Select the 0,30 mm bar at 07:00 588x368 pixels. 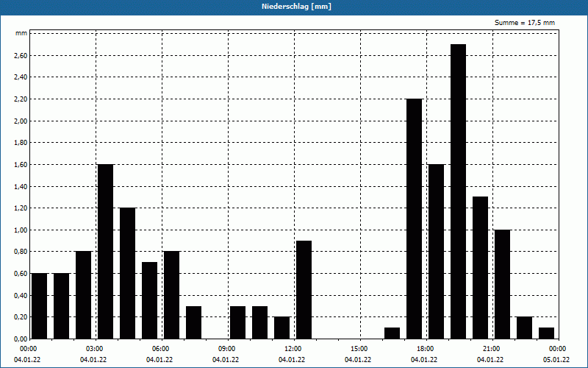[194, 322]
